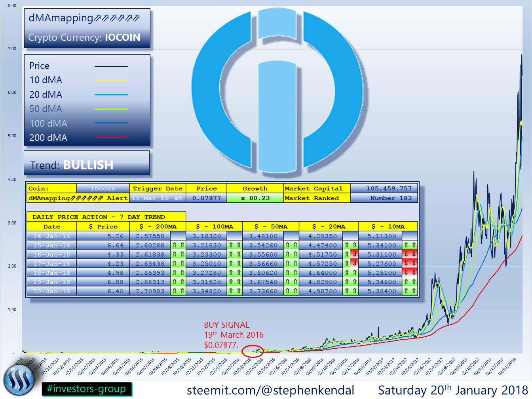Viewport: 532px width, 399px height.
Task: Click the 19-Jan-18 price 6.88
Action: pos(103,282)
